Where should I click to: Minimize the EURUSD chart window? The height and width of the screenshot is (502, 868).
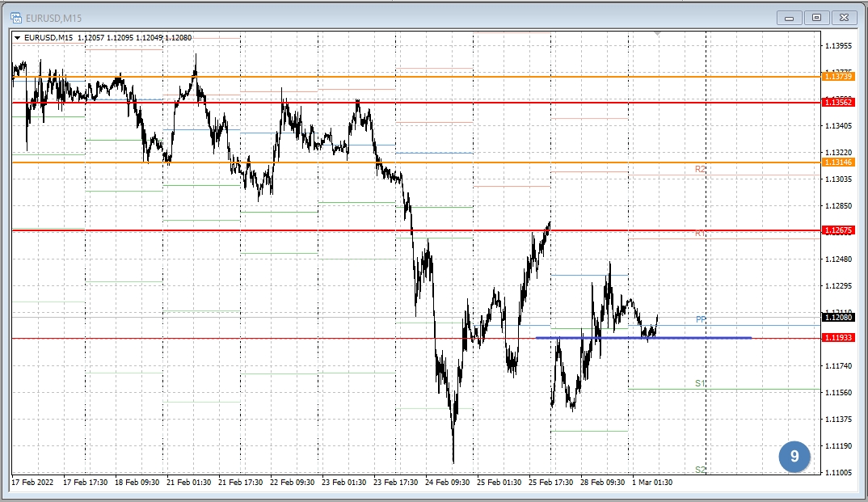pos(790,17)
